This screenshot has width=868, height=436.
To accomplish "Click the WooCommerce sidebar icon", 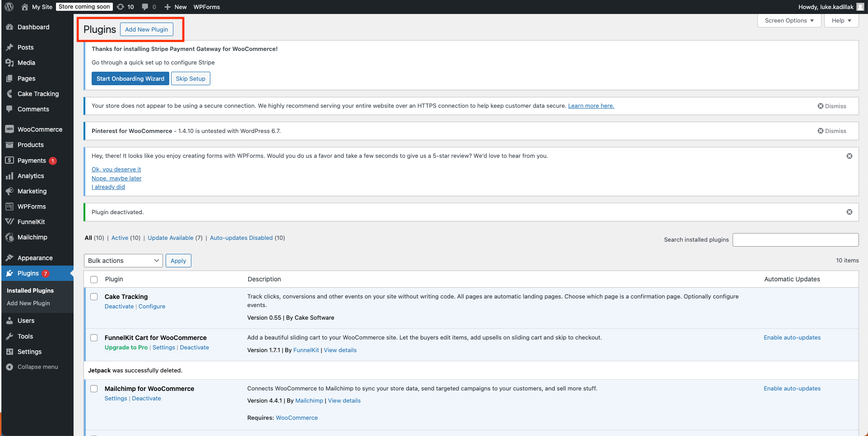I will tap(9, 129).
